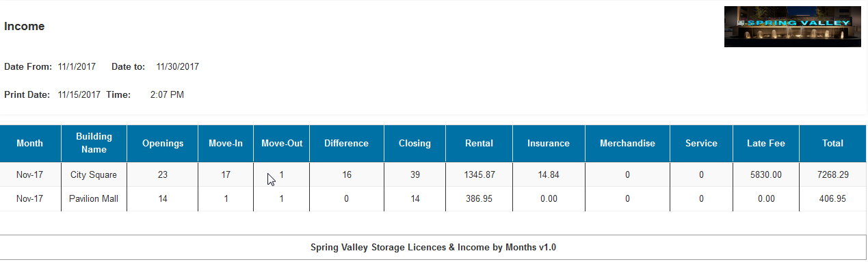
Task: Click the 5830.00 late fee cell
Action: (x=766, y=175)
